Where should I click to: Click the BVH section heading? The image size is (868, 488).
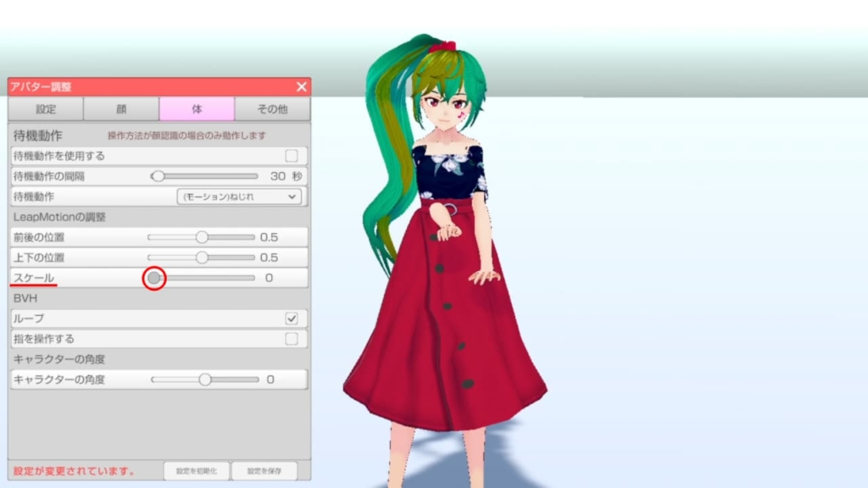pos(25,298)
